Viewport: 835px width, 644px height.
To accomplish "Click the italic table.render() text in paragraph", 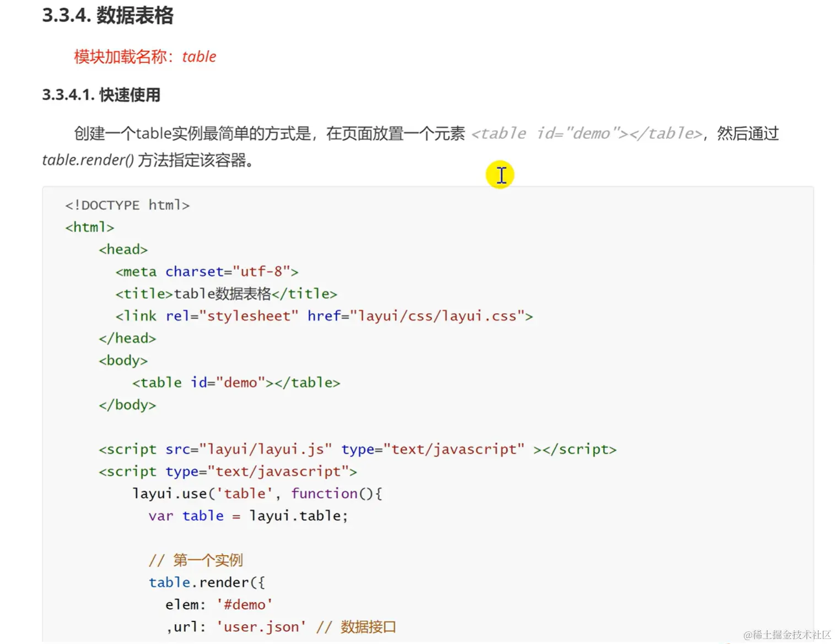I will coord(88,160).
